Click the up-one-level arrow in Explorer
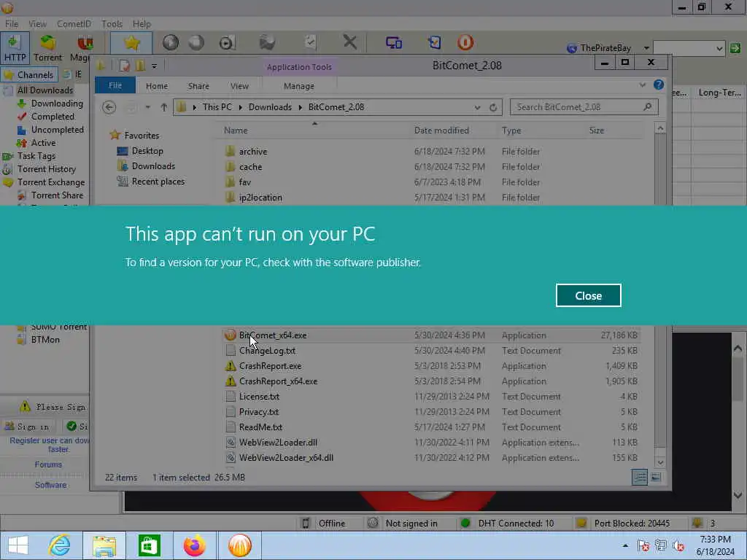 [x=164, y=107]
